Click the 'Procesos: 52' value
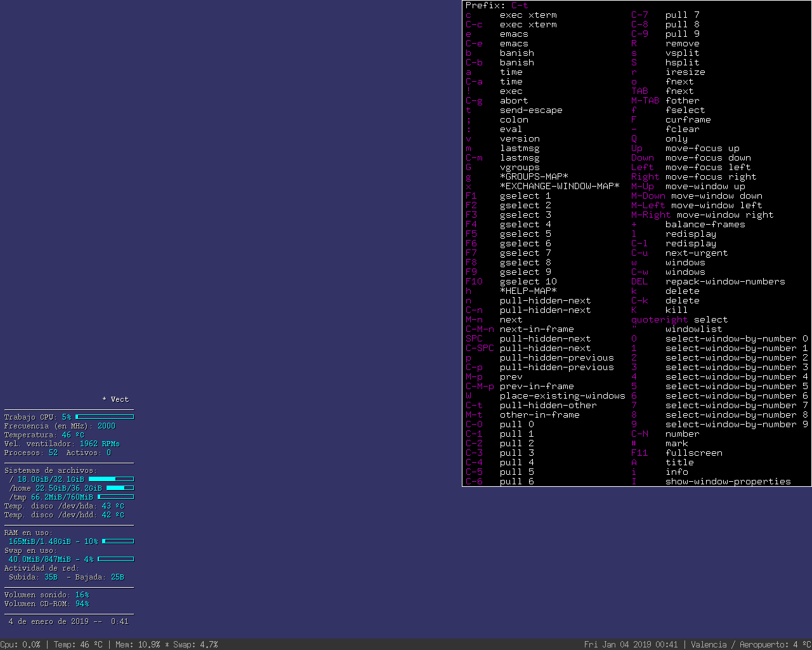Screen dimensions: 812x650 click(31, 453)
